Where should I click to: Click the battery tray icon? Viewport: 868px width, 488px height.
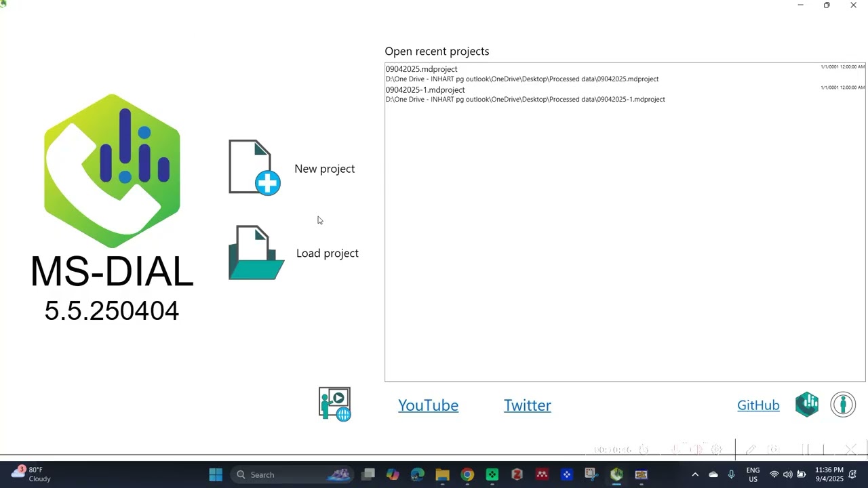pos(802,474)
